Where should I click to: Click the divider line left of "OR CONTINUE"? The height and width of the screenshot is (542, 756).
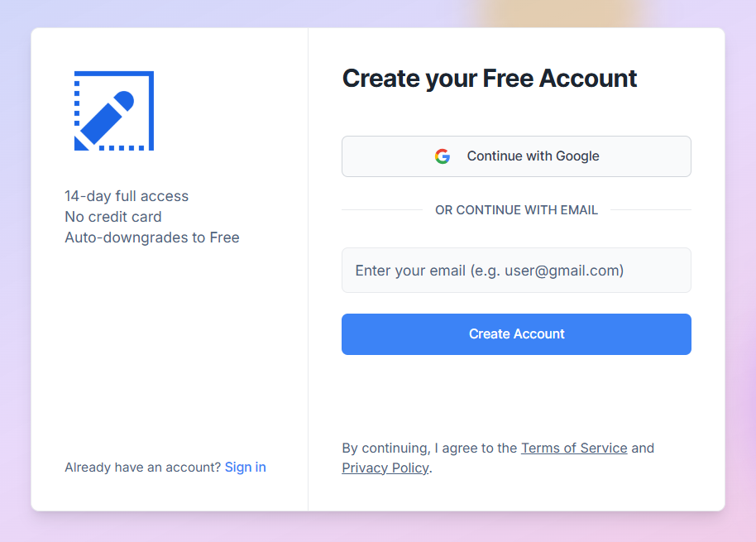[x=382, y=210]
